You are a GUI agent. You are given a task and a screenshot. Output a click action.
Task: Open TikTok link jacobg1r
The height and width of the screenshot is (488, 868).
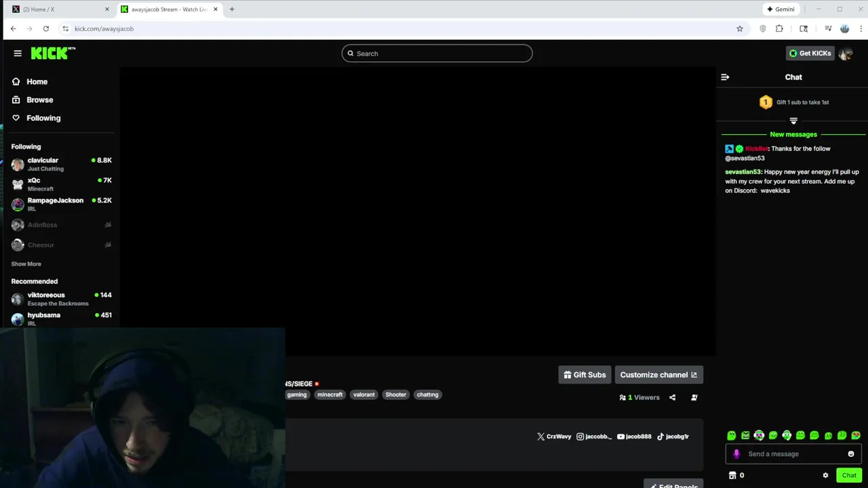673,436
